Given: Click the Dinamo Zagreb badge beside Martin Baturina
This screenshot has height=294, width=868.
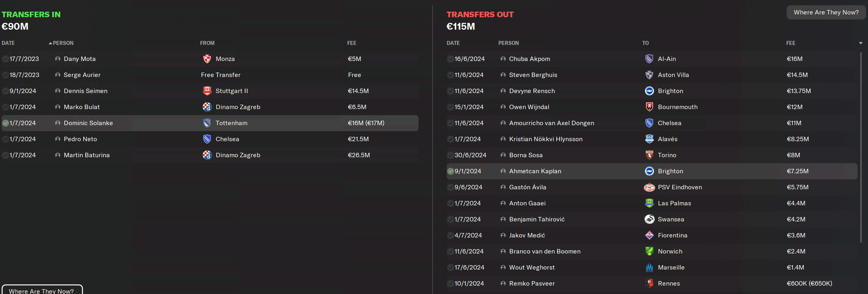Looking at the screenshot, I should coord(207,155).
